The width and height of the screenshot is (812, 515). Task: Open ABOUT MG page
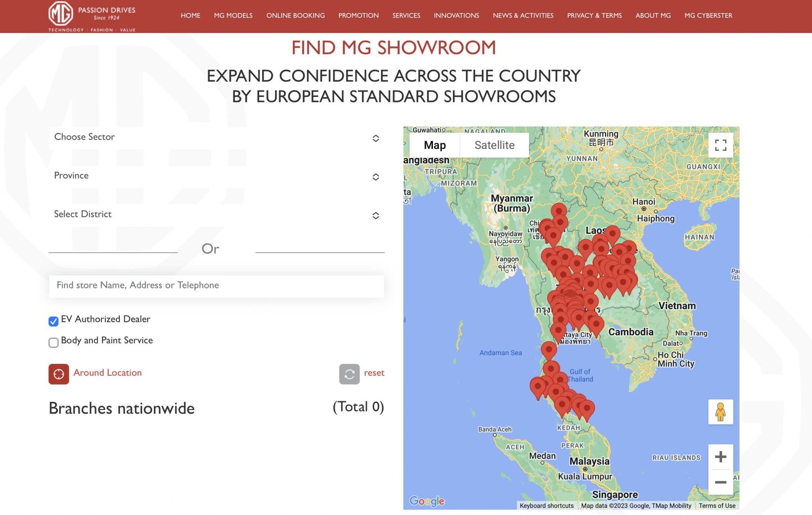coord(653,15)
